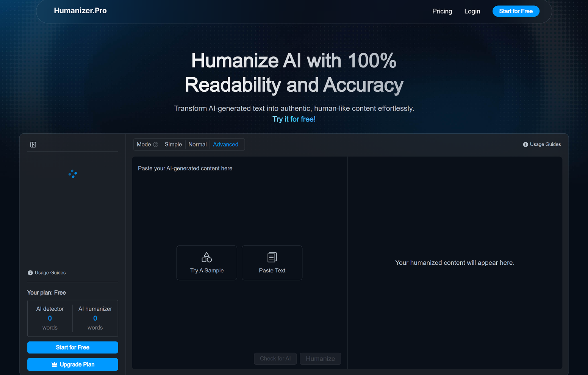Screen dimensions: 588x375
Task: Open Usage Guides in the sidebar
Action: click(47, 273)
